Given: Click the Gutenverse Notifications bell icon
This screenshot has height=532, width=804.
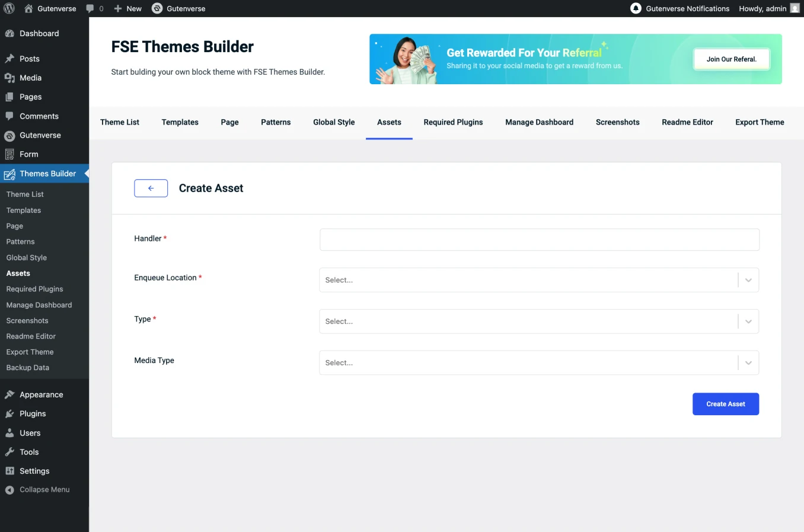Looking at the screenshot, I should point(636,8).
